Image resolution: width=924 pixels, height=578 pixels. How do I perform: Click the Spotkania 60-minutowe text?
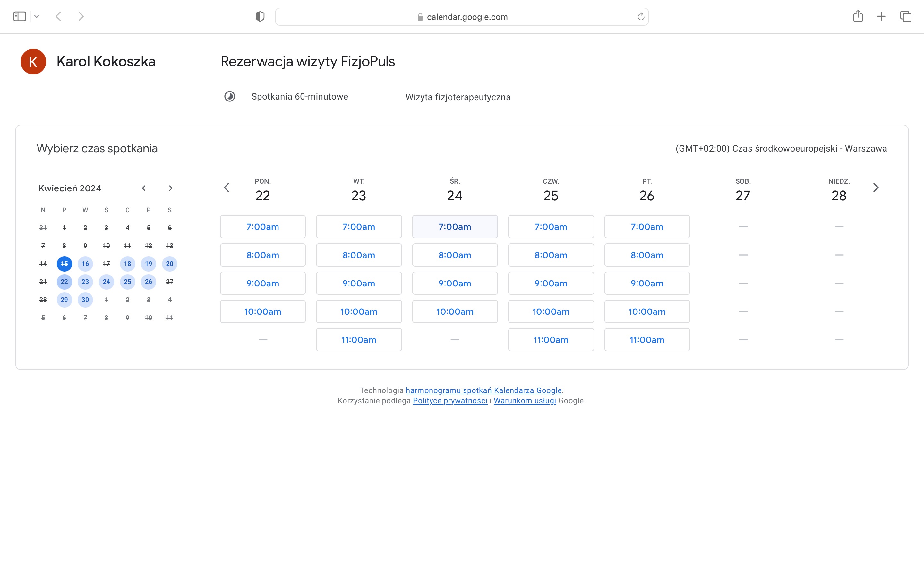(300, 97)
